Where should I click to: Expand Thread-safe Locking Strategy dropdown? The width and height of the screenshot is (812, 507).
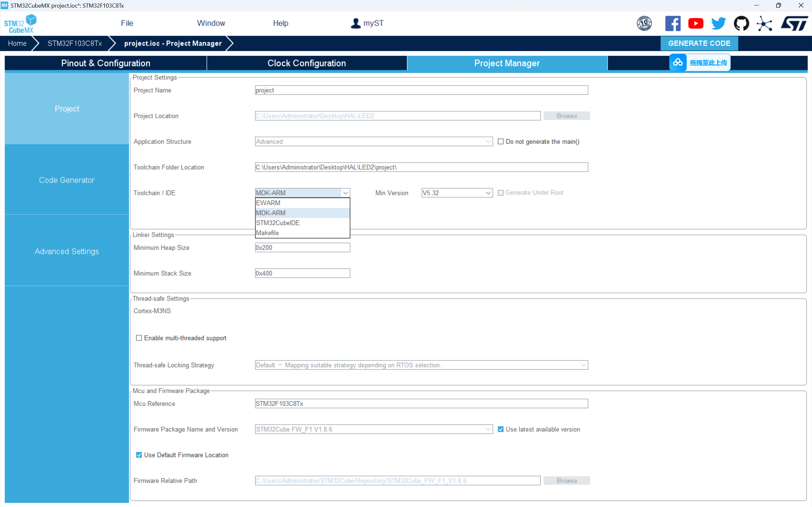(421, 365)
